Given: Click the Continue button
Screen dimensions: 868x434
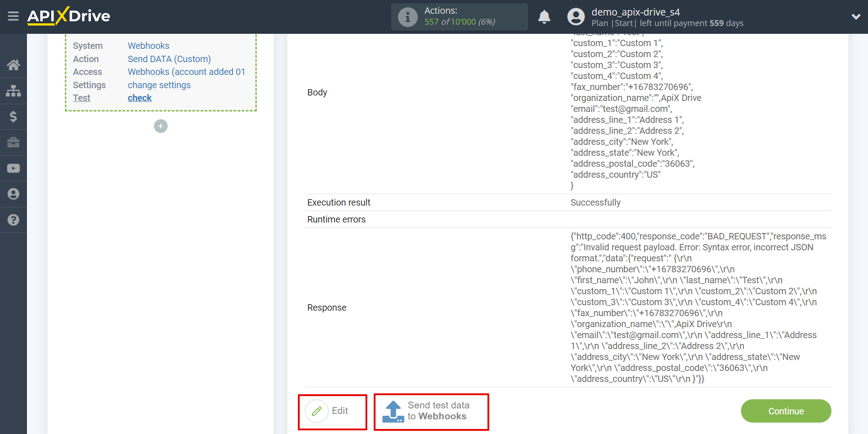Looking at the screenshot, I should 786,411.
